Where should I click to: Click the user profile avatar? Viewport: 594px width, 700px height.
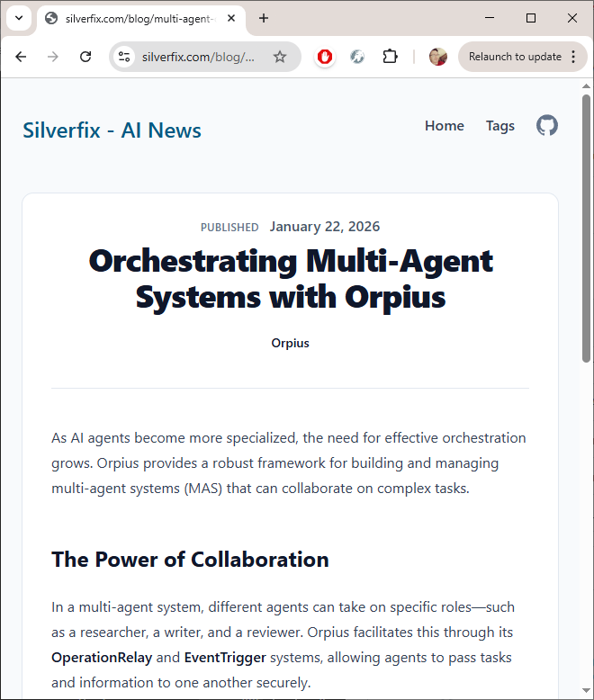point(438,57)
